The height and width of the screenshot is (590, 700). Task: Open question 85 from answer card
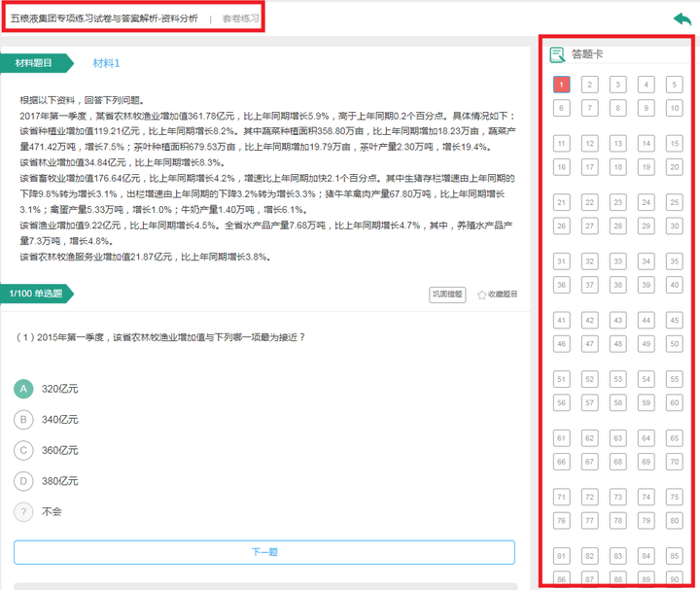(x=675, y=556)
